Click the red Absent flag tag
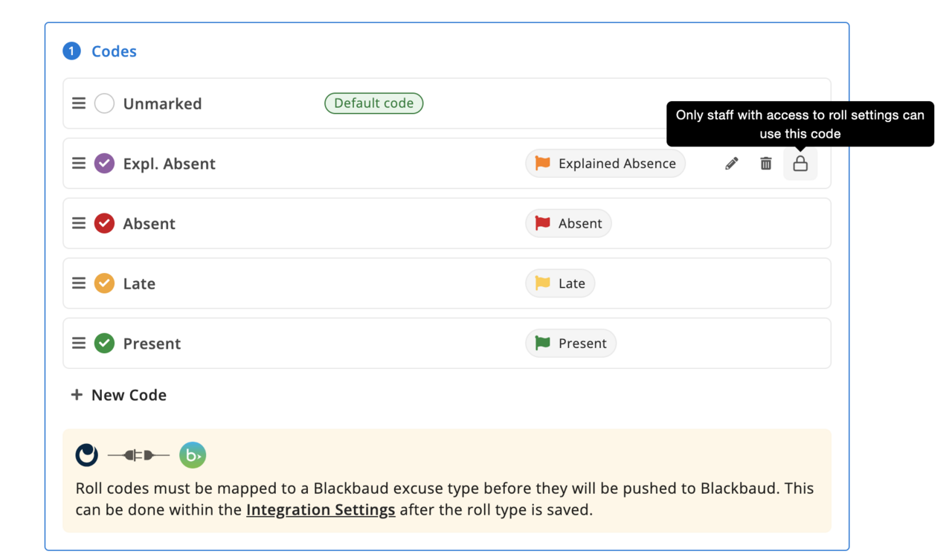This screenshot has width=952, height=560. (x=568, y=223)
